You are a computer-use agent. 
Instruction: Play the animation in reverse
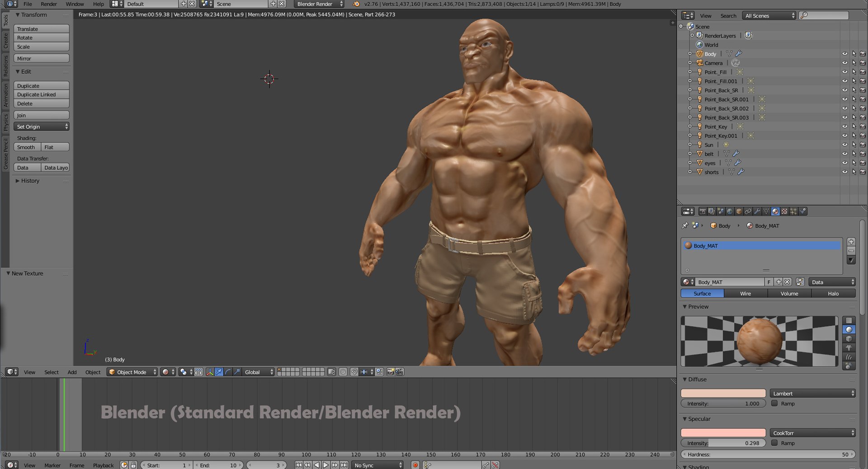click(x=316, y=465)
